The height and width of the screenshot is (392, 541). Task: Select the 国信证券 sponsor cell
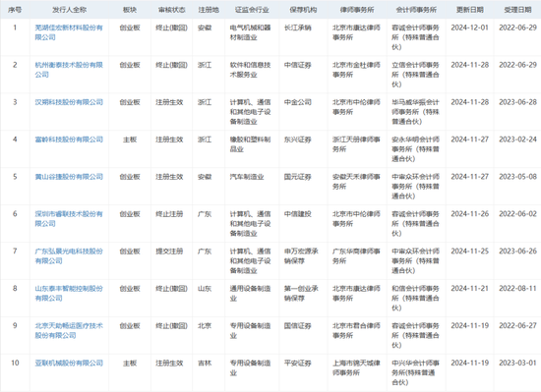click(x=297, y=326)
